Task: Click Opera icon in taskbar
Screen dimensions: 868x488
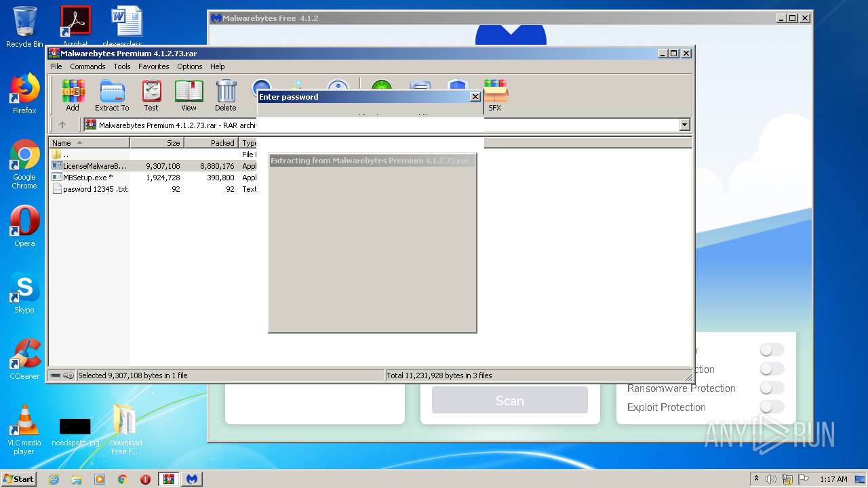Action: click(145, 479)
